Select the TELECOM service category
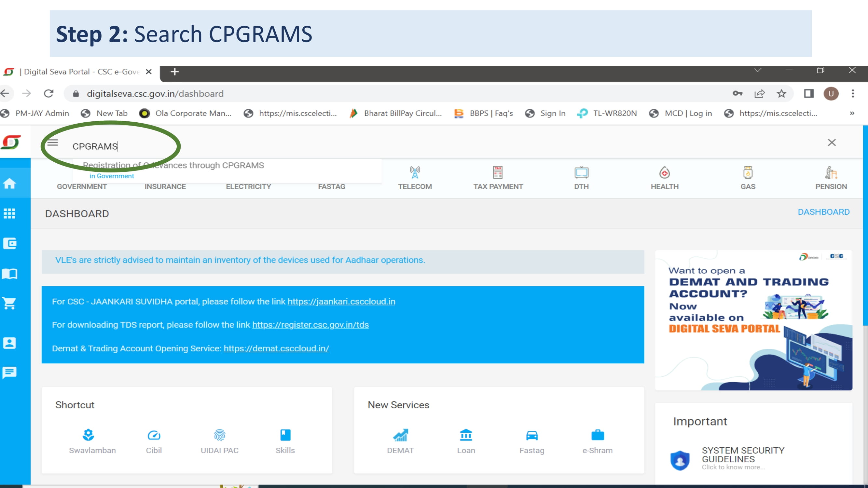The height and width of the screenshot is (488, 868). click(415, 178)
